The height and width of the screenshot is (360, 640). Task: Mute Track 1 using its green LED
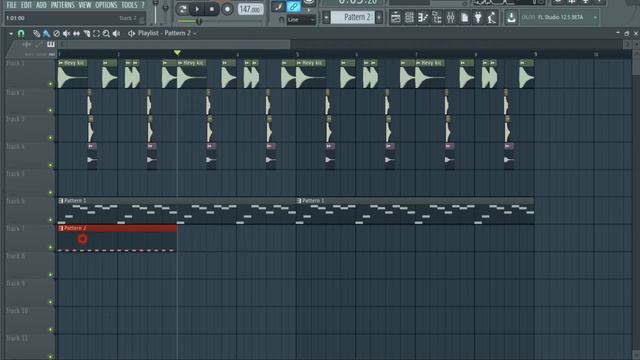(51, 84)
